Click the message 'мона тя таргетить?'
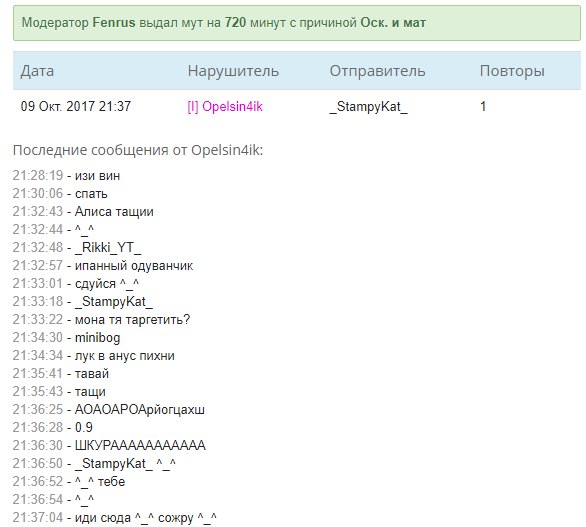586x527 pixels. [x=132, y=320]
